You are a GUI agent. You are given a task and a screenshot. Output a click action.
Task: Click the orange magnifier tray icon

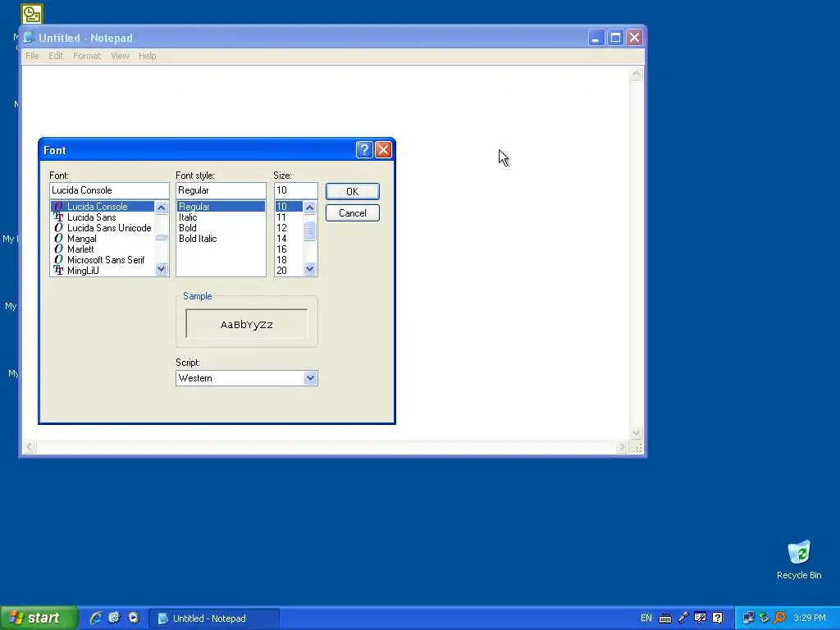point(779,619)
